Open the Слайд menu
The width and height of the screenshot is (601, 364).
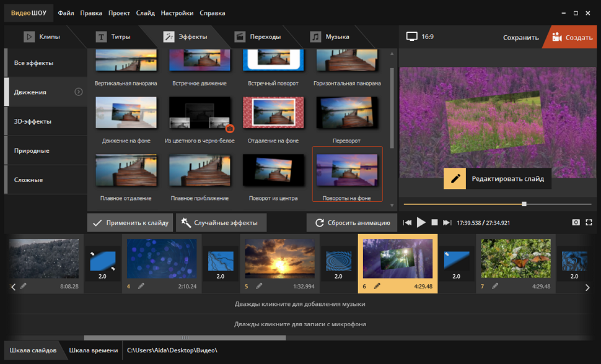(x=144, y=13)
